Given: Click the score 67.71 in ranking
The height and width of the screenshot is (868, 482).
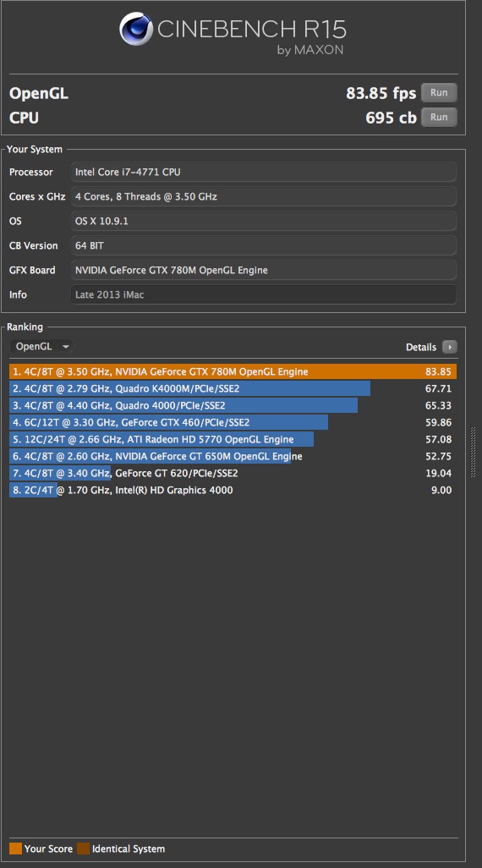Looking at the screenshot, I should pyautogui.click(x=438, y=388).
